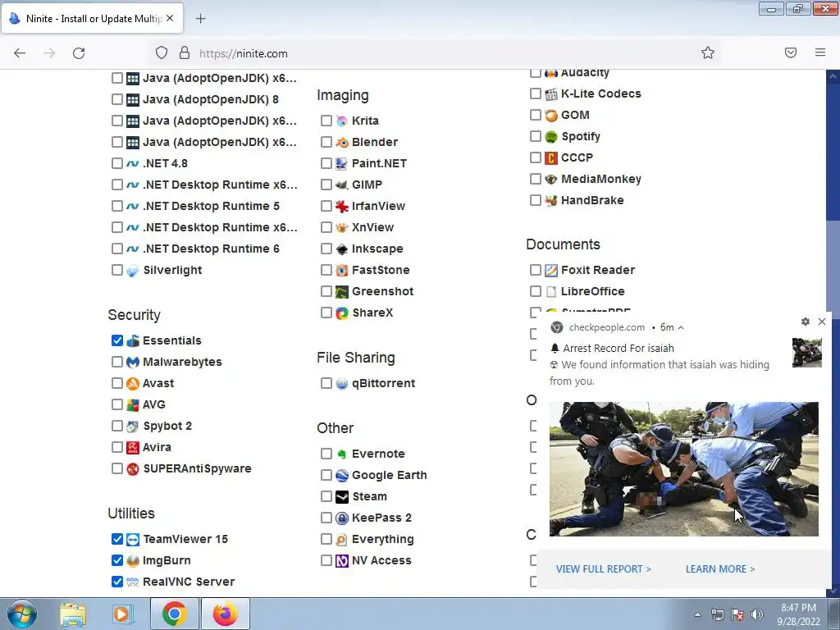Open notification settings gear icon
Screen dimensions: 840x630
pos(806,322)
